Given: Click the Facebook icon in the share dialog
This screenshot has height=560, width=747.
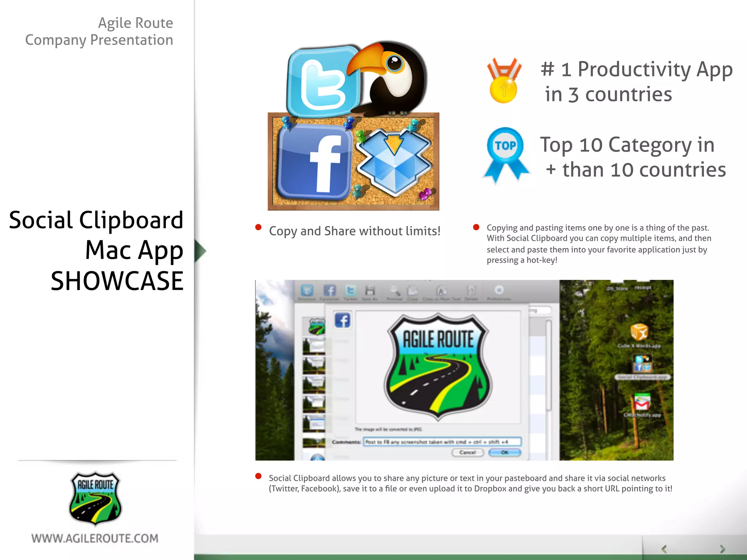Looking at the screenshot, I should [342, 320].
